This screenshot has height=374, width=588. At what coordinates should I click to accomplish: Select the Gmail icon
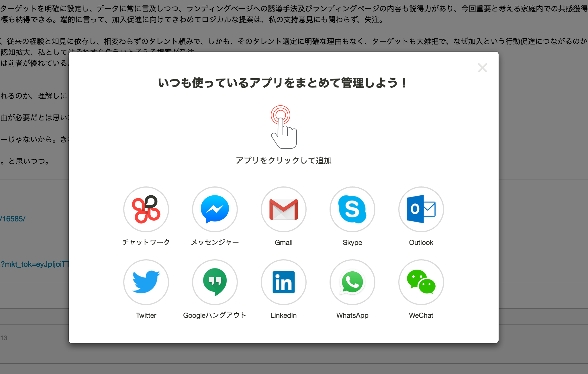point(284,209)
